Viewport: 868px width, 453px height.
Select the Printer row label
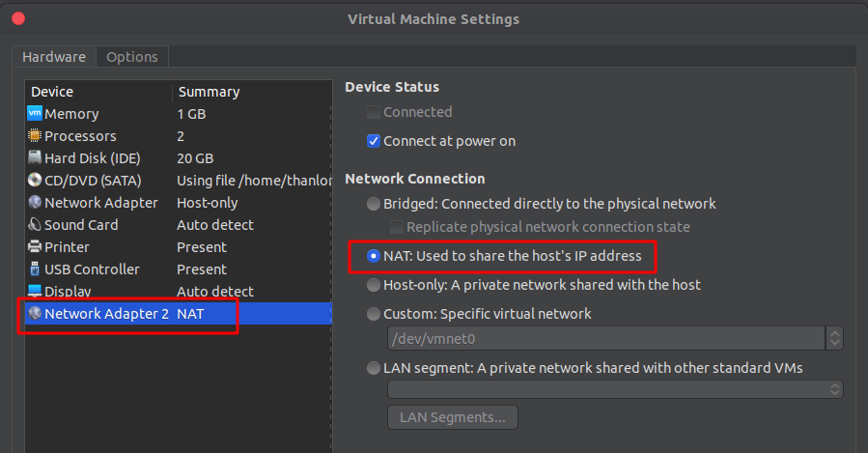point(67,247)
